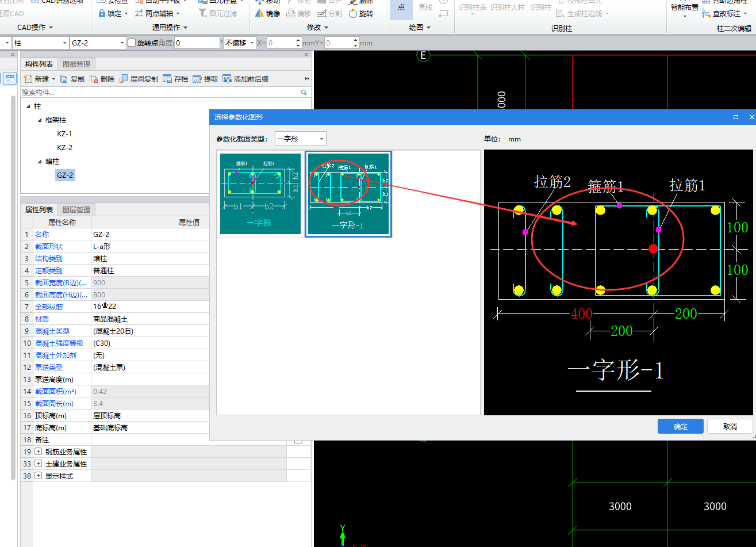Select KZ-2 in the component tree
Screen dimensions: 756x547
tap(64, 148)
